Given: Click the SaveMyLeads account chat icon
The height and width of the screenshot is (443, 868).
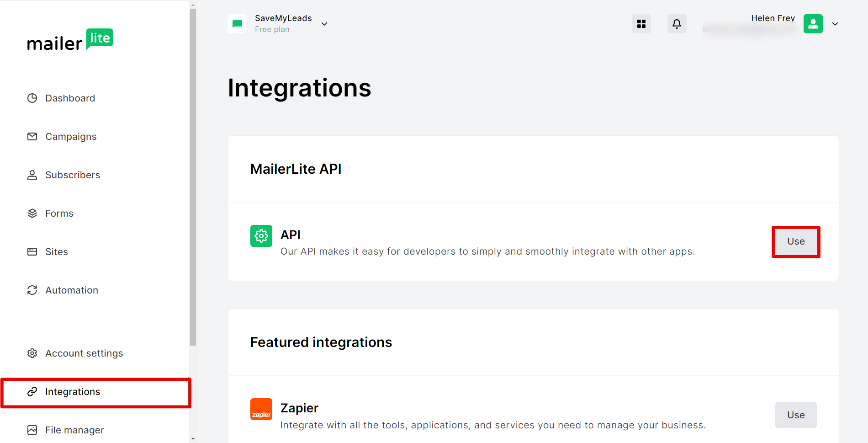Looking at the screenshot, I should click(x=237, y=24).
